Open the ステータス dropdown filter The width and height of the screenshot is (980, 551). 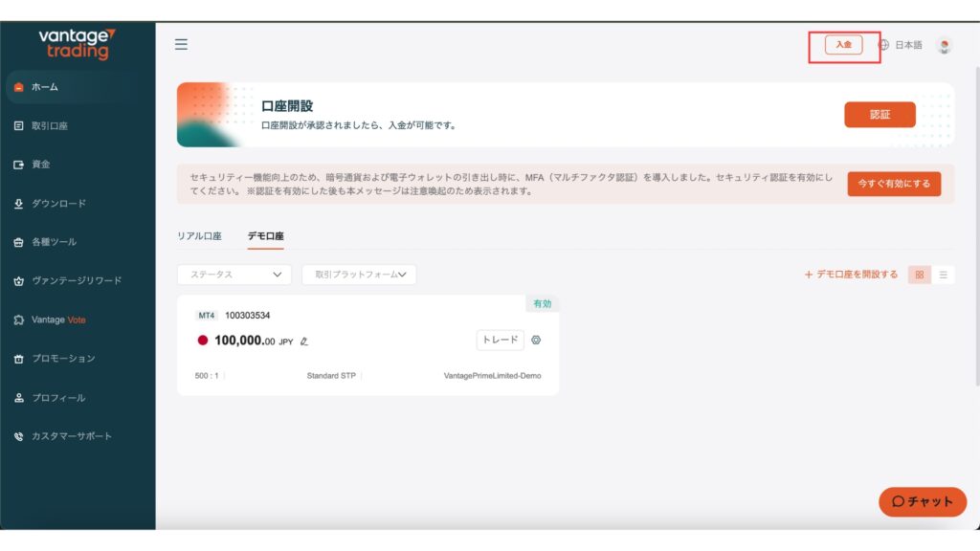pos(234,275)
